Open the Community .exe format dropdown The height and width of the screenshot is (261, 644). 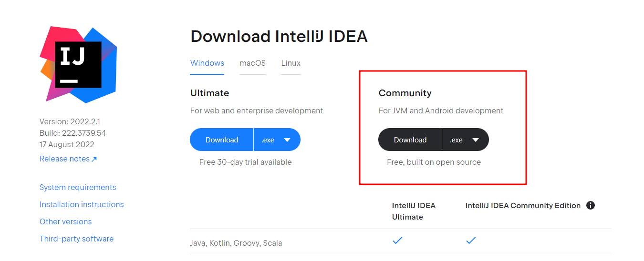[x=466, y=140]
